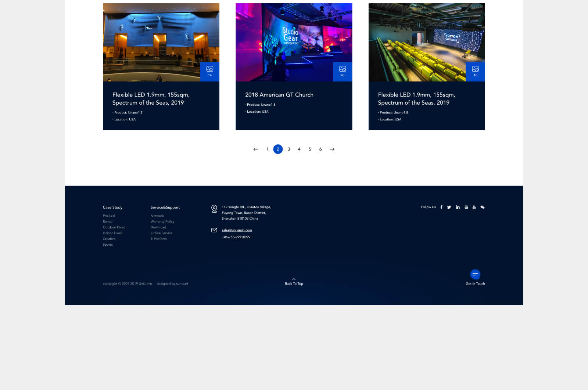The height and width of the screenshot is (390, 588).
Task: Advance to the next page with right arrow
Action: (332, 149)
